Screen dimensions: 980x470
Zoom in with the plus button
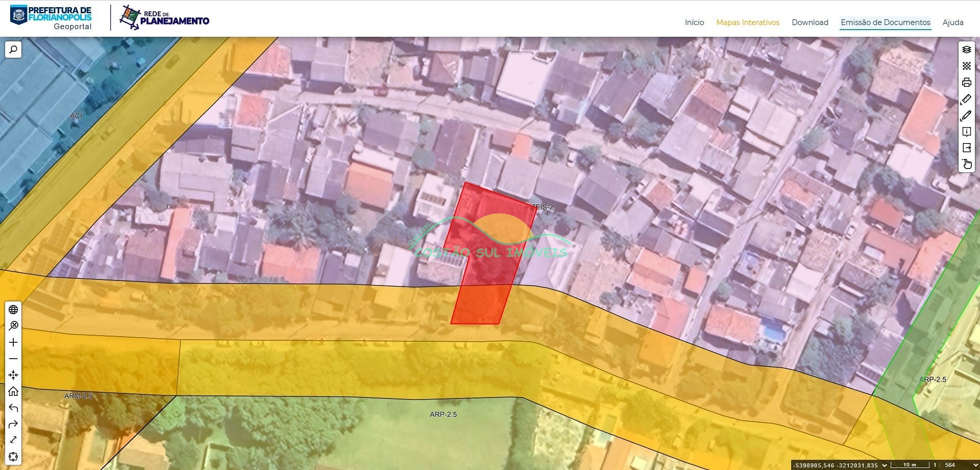point(13,342)
